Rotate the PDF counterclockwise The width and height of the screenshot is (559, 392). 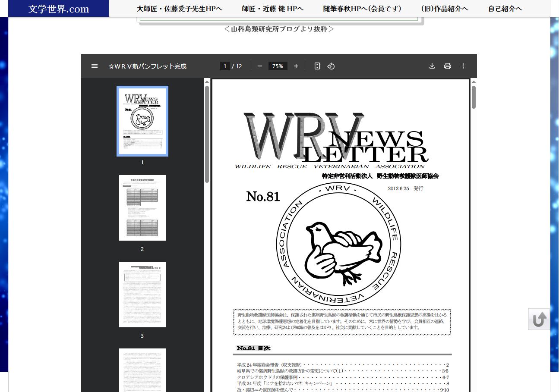(x=331, y=66)
